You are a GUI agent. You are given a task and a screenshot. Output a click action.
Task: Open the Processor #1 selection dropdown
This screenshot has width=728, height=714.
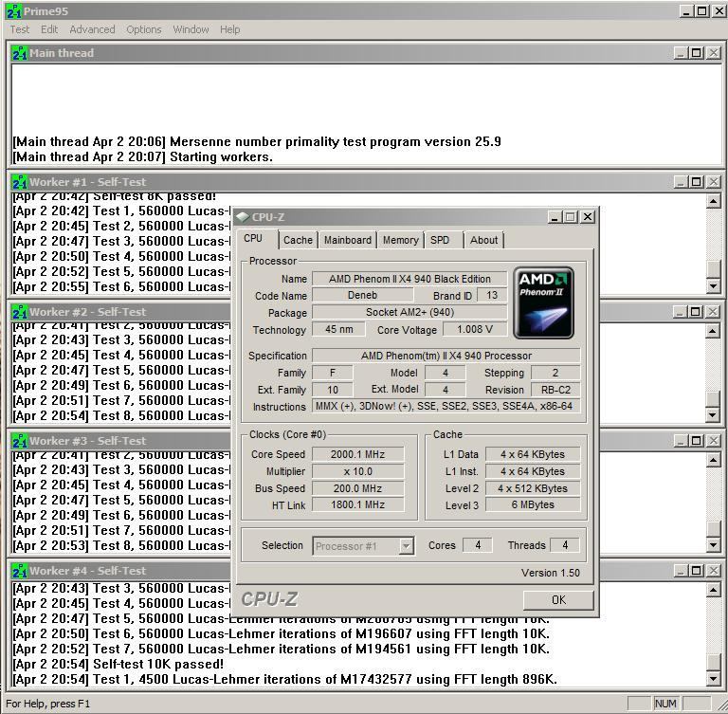click(x=406, y=546)
